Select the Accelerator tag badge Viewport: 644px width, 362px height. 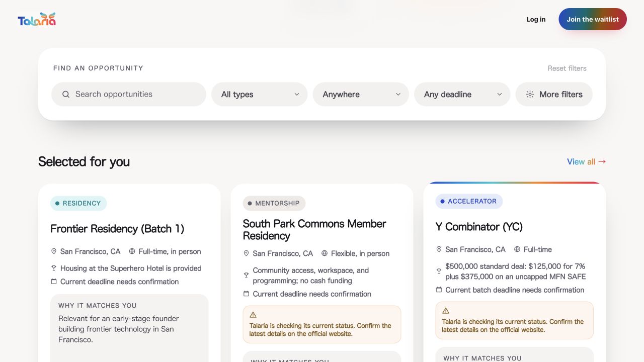[x=469, y=201]
